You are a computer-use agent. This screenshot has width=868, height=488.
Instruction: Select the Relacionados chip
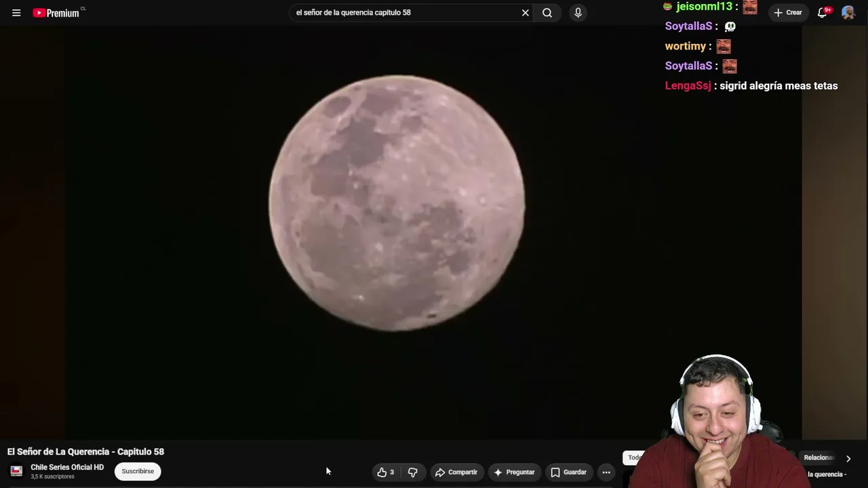(819, 457)
